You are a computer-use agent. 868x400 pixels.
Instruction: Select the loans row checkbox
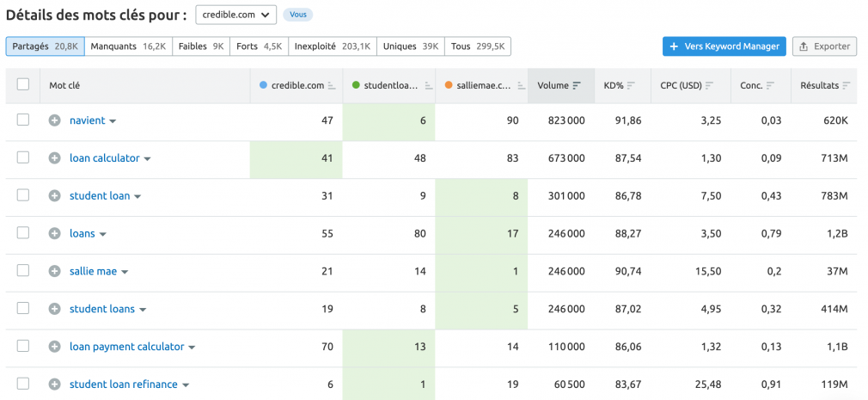click(x=22, y=232)
